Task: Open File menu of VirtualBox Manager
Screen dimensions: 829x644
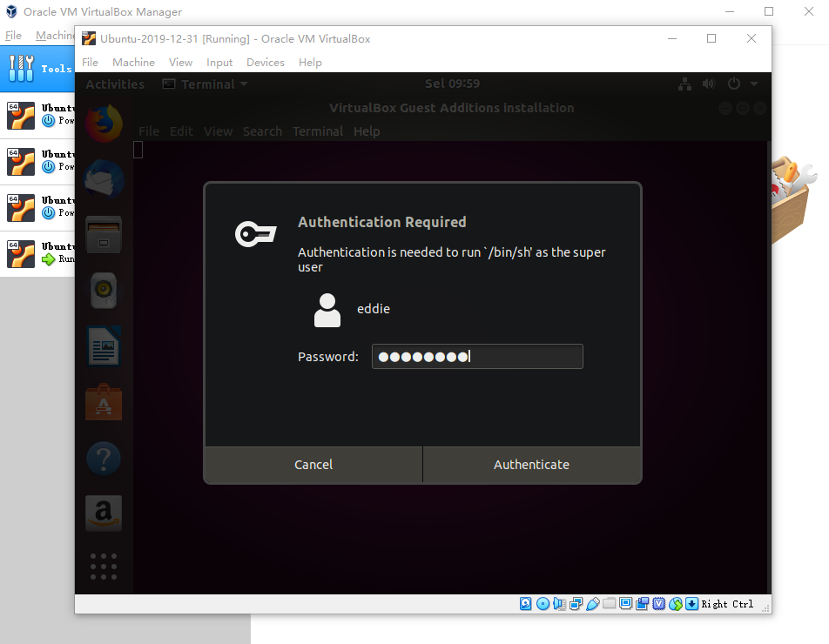Action: point(13,36)
